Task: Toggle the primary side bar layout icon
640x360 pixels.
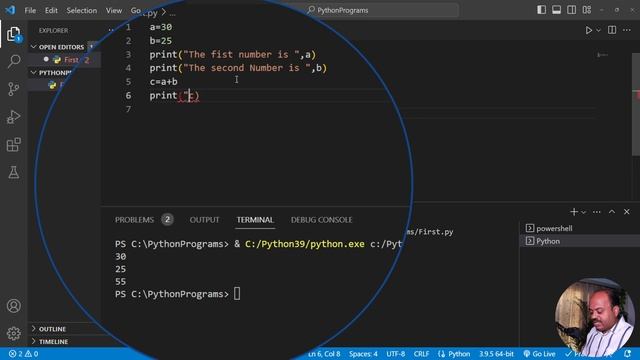Action: pos(541,10)
